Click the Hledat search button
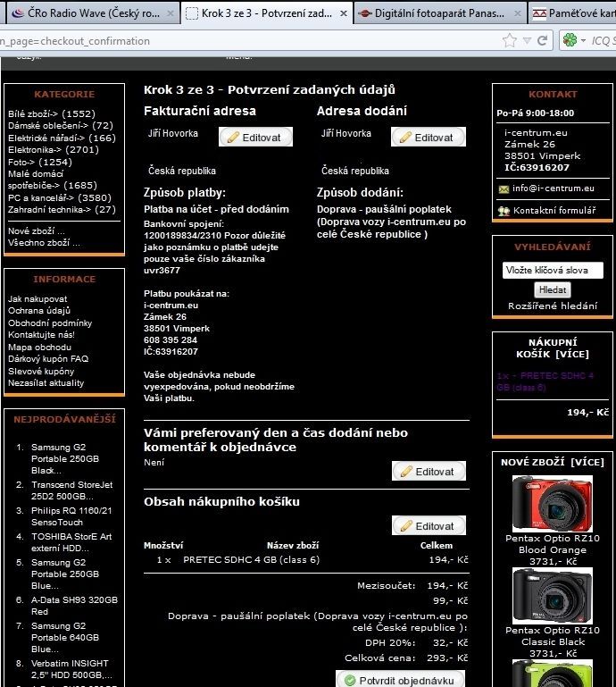The image size is (616, 687). pos(553,290)
